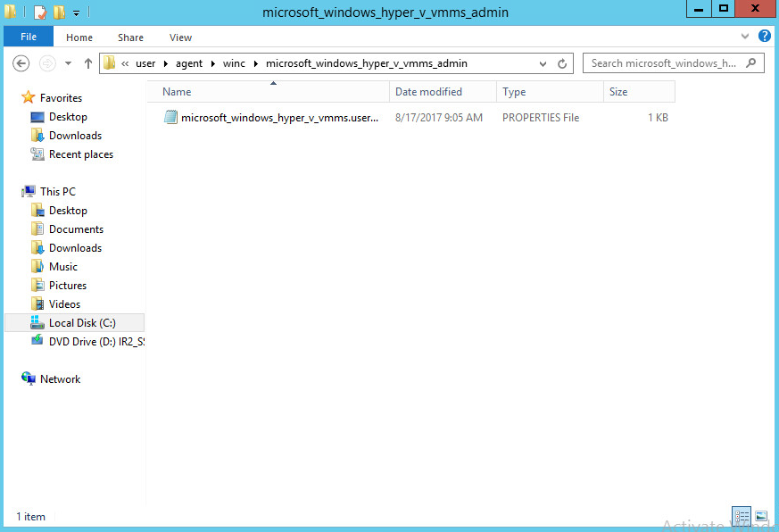Click the Up one level arrow
Viewport: 779px width, 532px height.
pos(87,63)
